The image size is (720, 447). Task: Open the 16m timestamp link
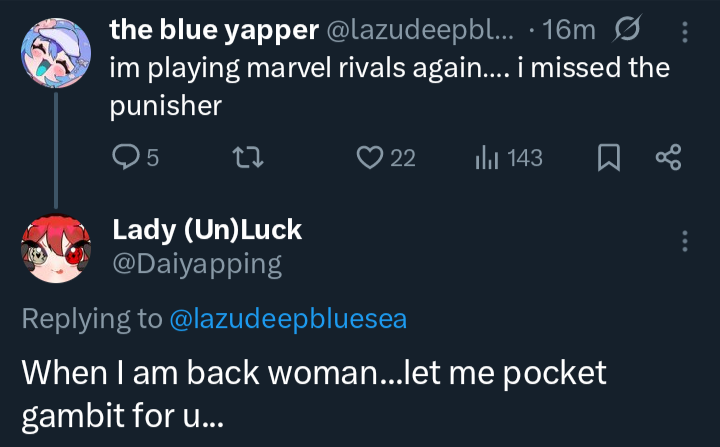coord(574,32)
